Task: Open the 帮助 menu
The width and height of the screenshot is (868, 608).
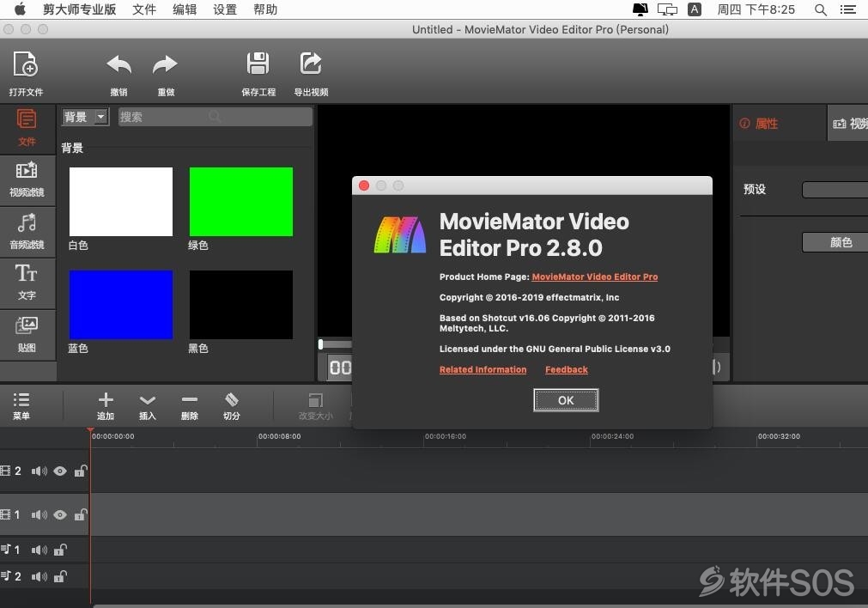Action: (265, 9)
